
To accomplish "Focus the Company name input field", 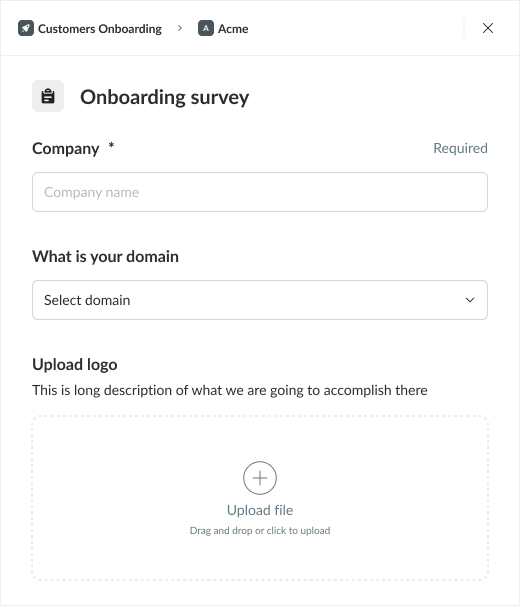I will pyautogui.click(x=260, y=192).
